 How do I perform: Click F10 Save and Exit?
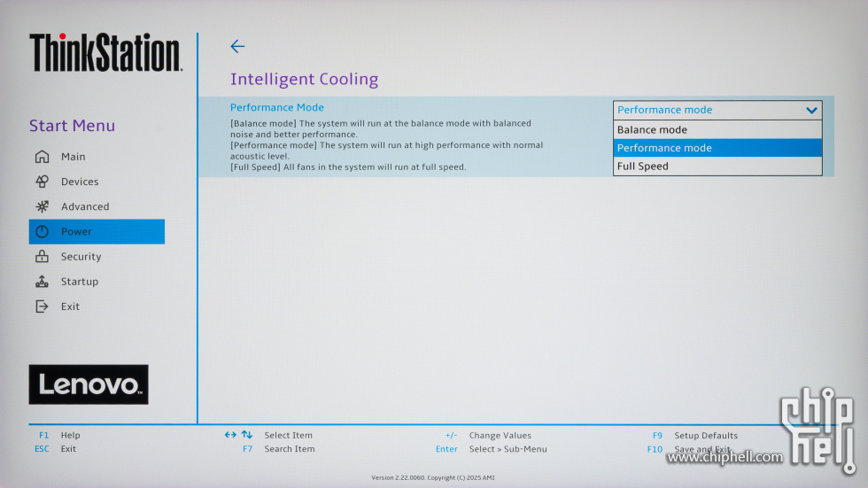pyautogui.click(x=694, y=449)
